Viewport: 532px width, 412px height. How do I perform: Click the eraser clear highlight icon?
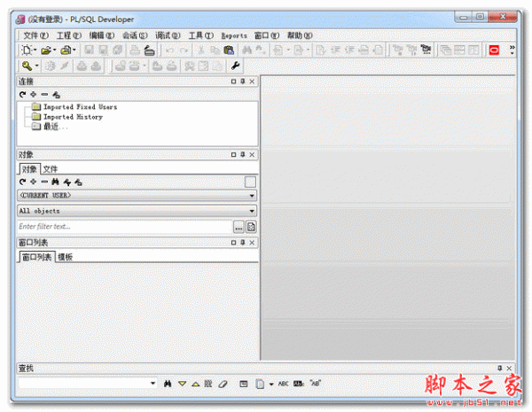click(x=223, y=384)
